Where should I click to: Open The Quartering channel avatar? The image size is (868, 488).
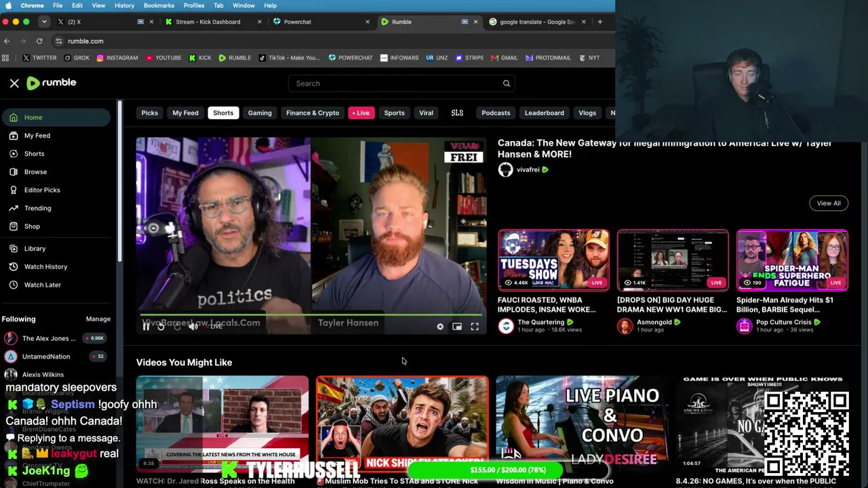point(506,326)
